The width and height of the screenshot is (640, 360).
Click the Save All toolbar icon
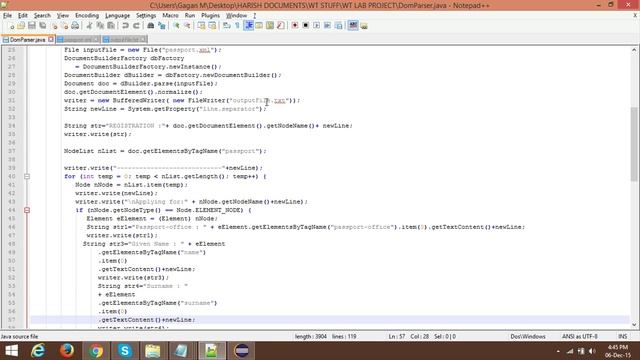[42, 26]
